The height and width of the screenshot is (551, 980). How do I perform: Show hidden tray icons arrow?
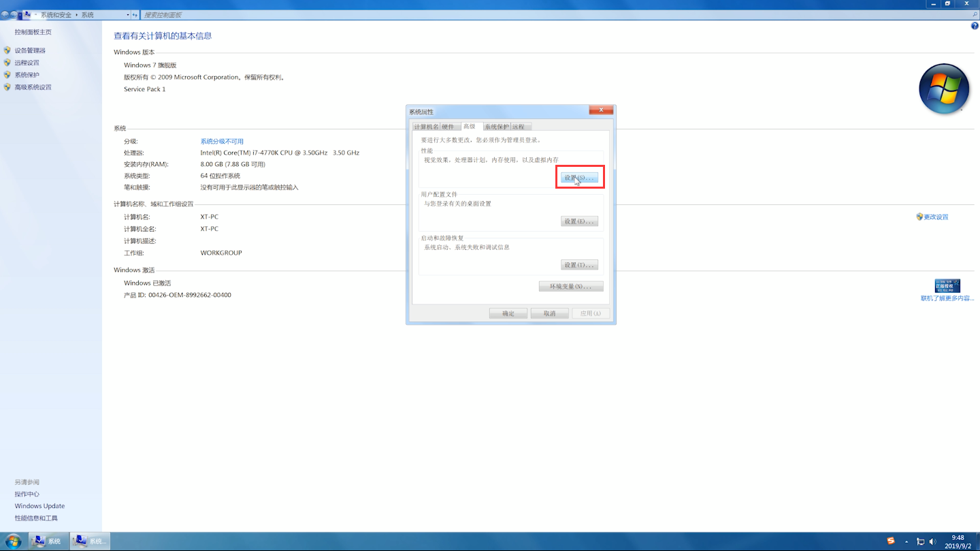[907, 542]
